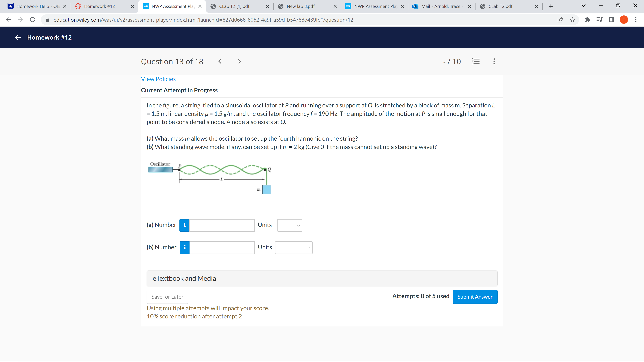Click the back arrow beside Homework #12
Image resolution: width=644 pixels, height=362 pixels.
pyautogui.click(x=18, y=38)
